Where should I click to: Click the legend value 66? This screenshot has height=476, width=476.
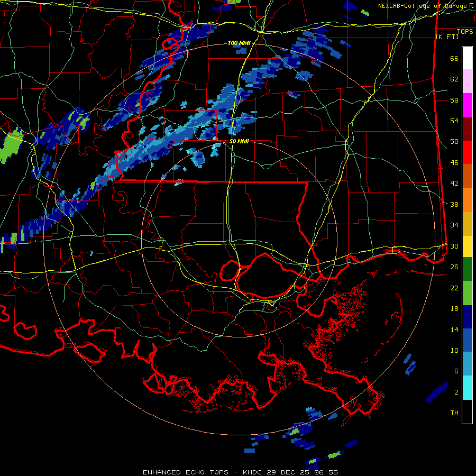pyautogui.click(x=454, y=59)
